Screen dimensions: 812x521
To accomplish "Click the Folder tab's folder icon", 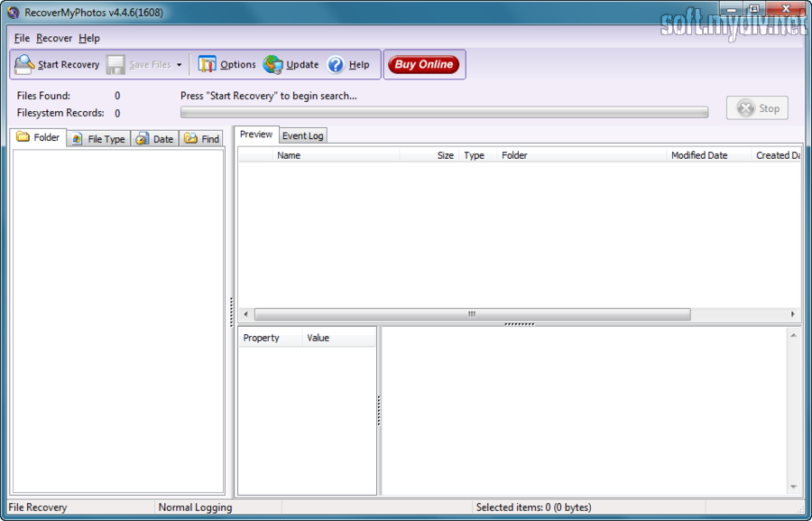I will pyautogui.click(x=23, y=137).
